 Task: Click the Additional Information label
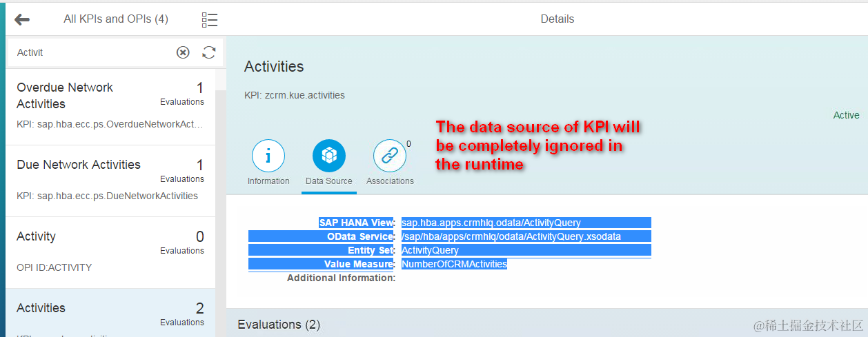pos(341,278)
